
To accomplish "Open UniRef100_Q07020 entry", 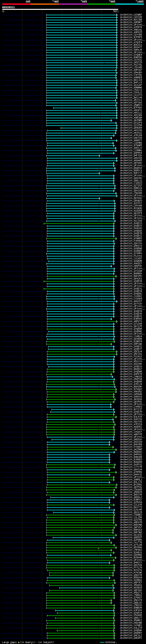I will (x=131, y=304).
